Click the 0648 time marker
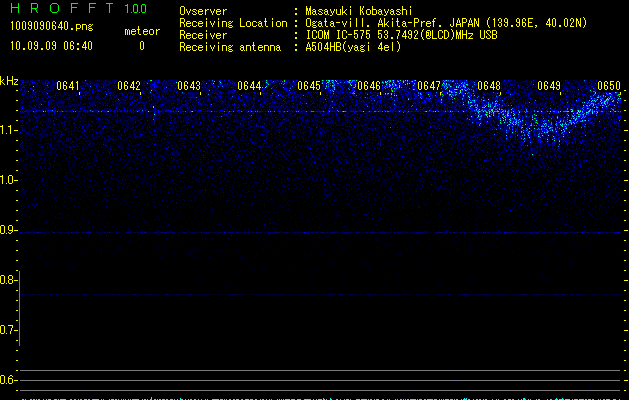Viewport: 629px width, 400px height. [489, 86]
